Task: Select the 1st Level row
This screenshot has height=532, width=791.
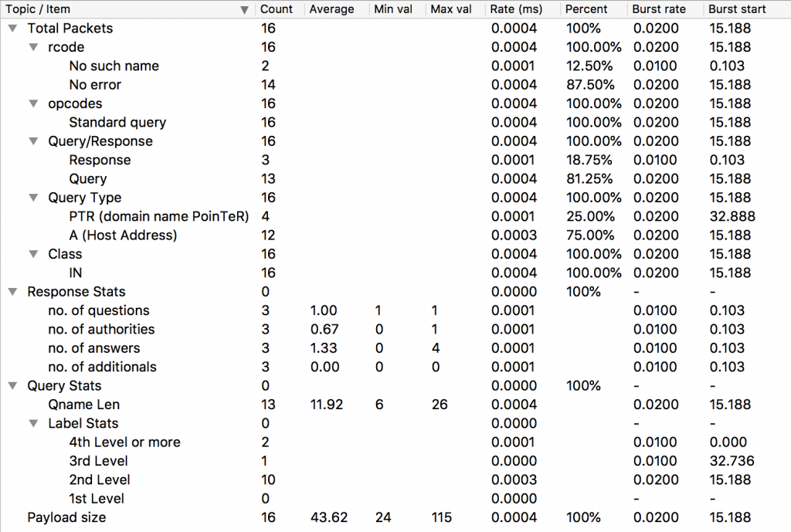Action: (395, 500)
